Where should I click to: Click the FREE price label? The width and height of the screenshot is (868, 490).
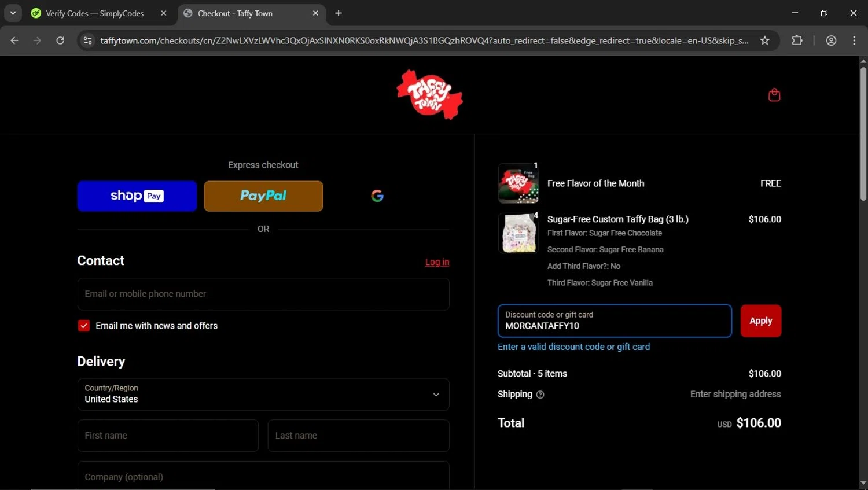point(771,183)
